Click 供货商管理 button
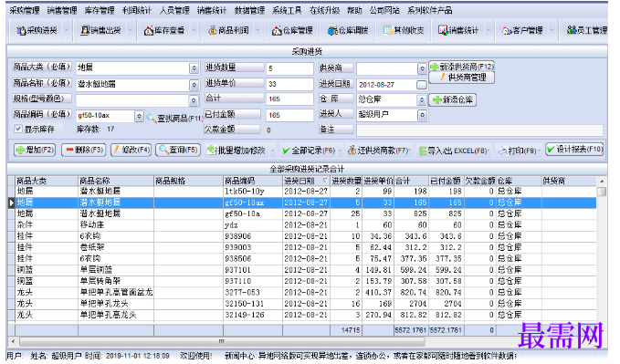 (x=461, y=78)
